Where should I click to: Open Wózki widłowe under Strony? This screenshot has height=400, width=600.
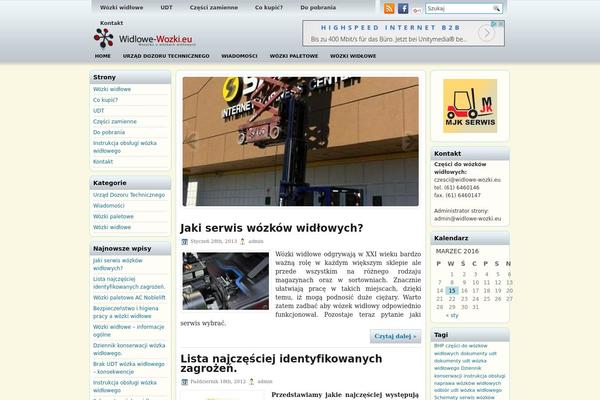tap(112, 89)
